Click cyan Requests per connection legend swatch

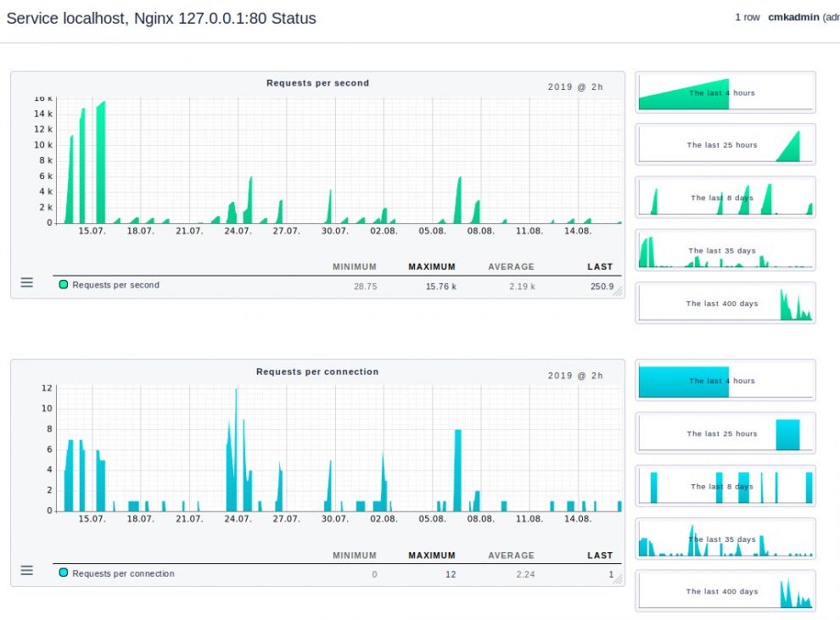(x=64, y=573)
